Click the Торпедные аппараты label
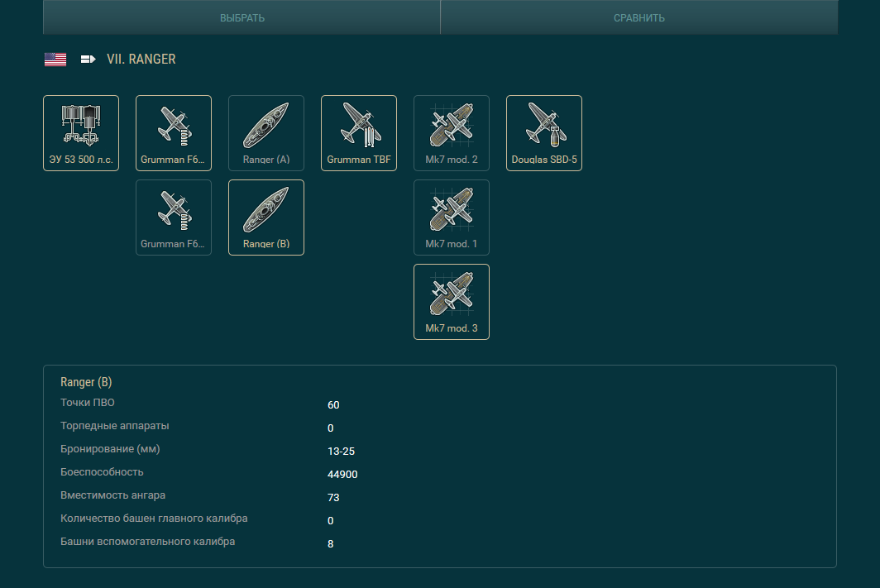This screenshot has height=588, width=880. click(x=114, y=426)
